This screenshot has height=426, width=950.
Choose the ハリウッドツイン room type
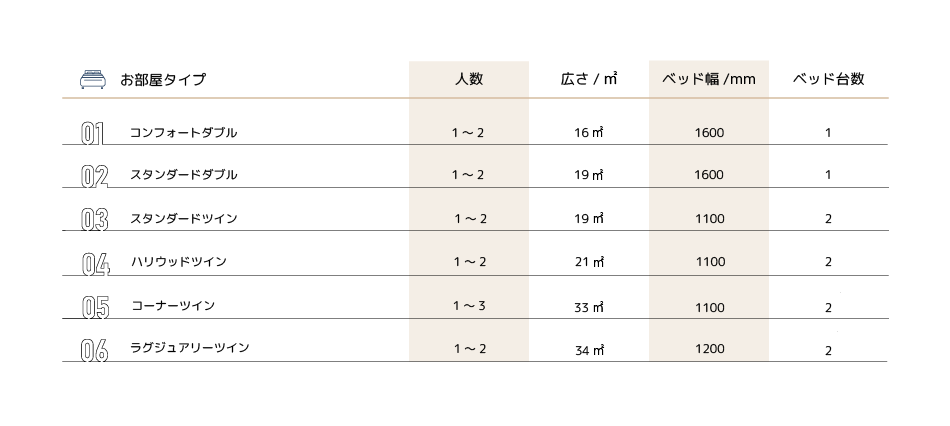[x=179, y=262]
